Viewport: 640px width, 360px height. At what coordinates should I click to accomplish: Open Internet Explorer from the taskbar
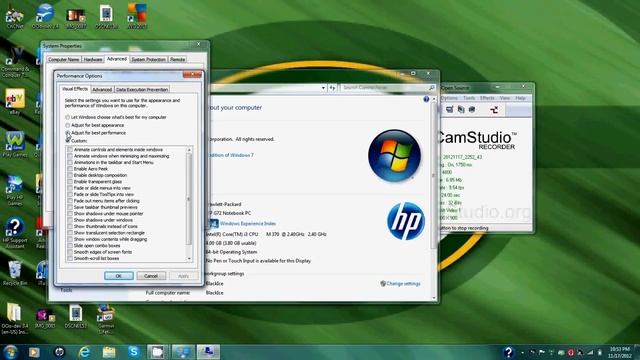click(x=84, y=352)
